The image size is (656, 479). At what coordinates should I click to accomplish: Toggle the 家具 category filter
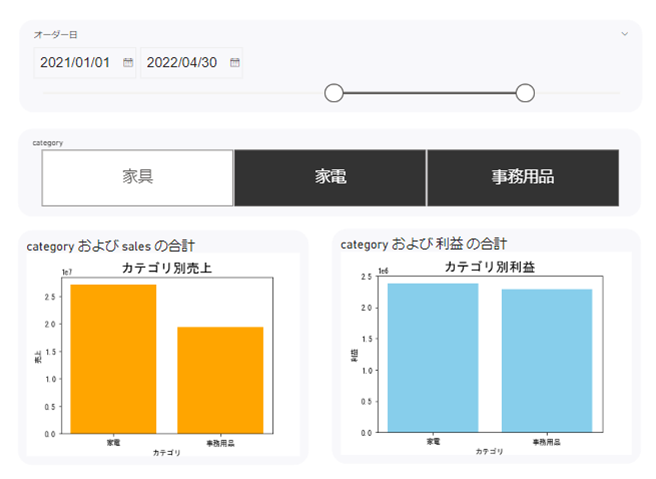coord(138,177)
